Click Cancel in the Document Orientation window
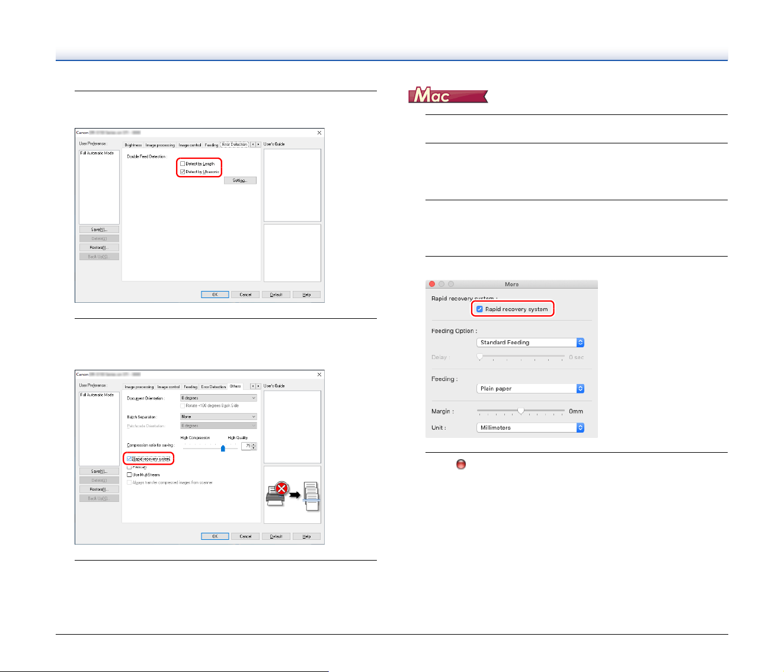The width and height of the screenshot is (784, 672). pyautogui.click(x=245, y=536)
